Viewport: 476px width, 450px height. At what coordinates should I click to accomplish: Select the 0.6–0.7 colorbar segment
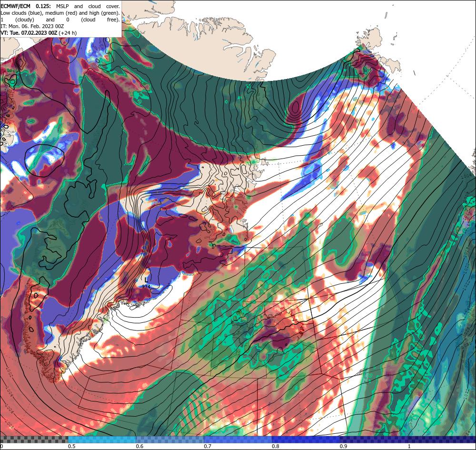[170, 440]
